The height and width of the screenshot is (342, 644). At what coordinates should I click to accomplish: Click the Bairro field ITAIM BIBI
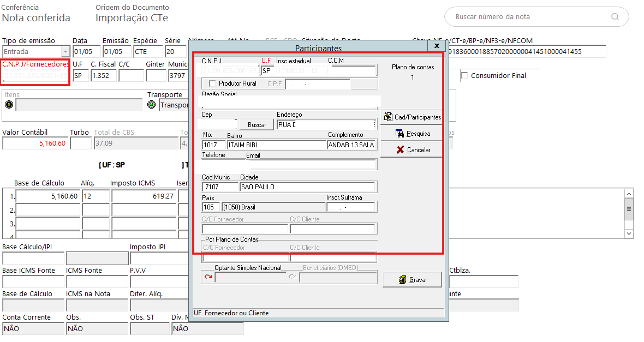coord(276,145)
